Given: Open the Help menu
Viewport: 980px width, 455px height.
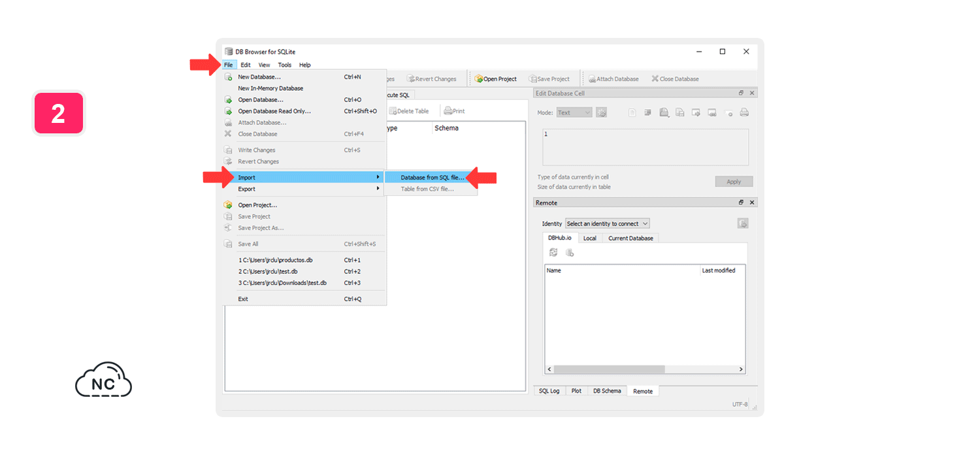Looking at the screenshot, I should click(x=305, y=65).
